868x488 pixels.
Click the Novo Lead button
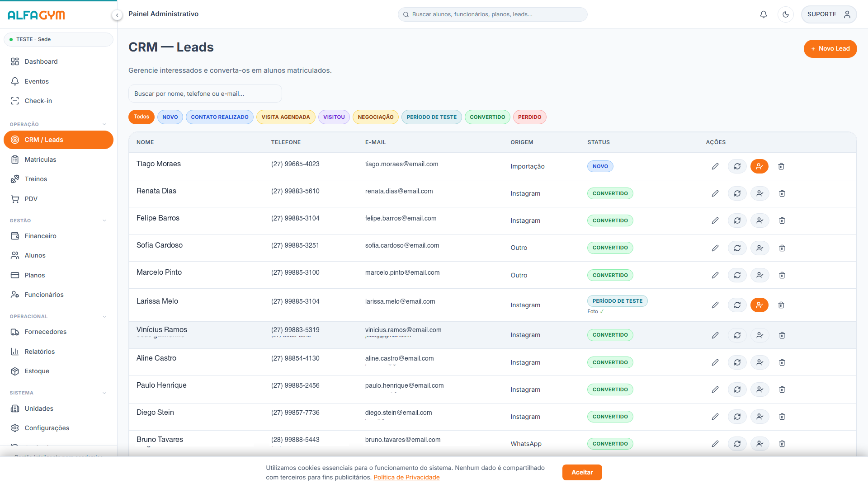pos(830,49)
